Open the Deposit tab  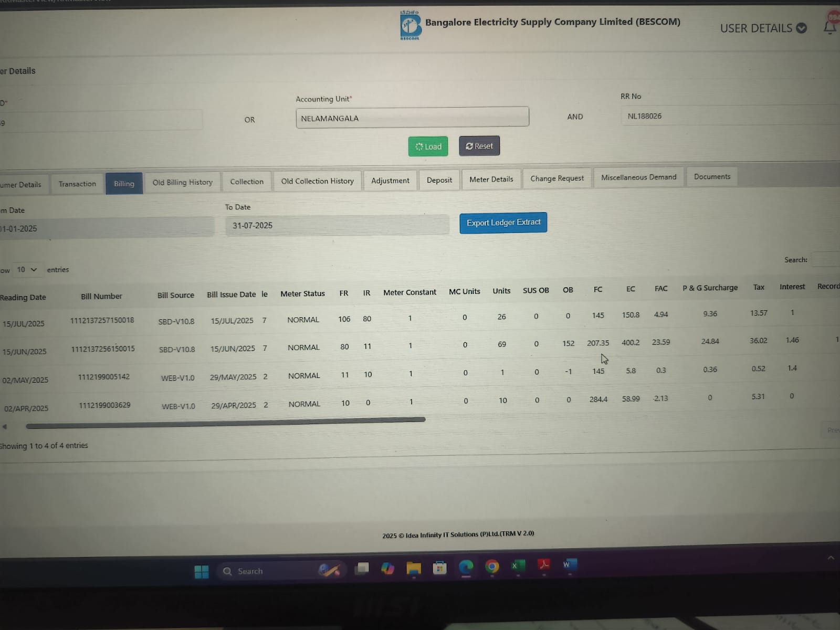[x=439, y=180]
